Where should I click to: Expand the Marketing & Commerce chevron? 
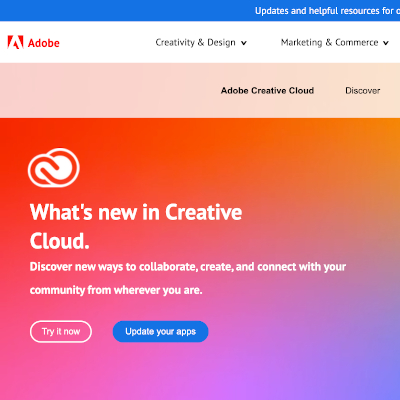coord(386,43)
